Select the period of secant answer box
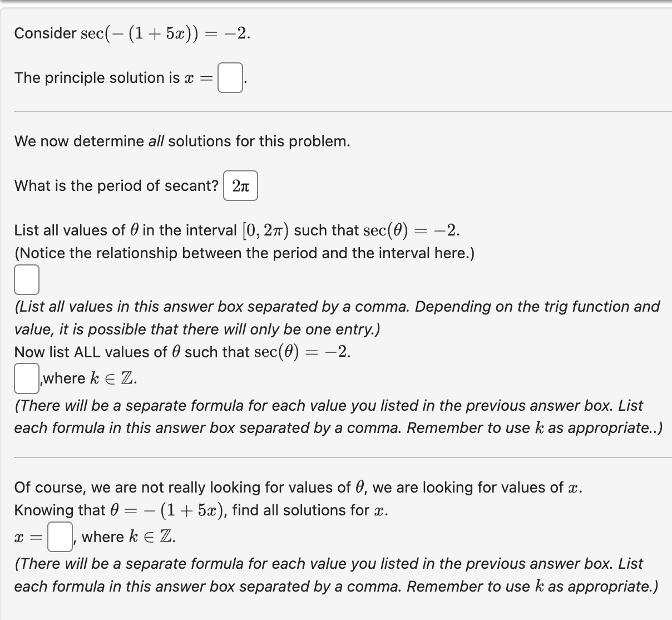Image resolution: width=672 pixels, height=620 pixels. (241, 185)
